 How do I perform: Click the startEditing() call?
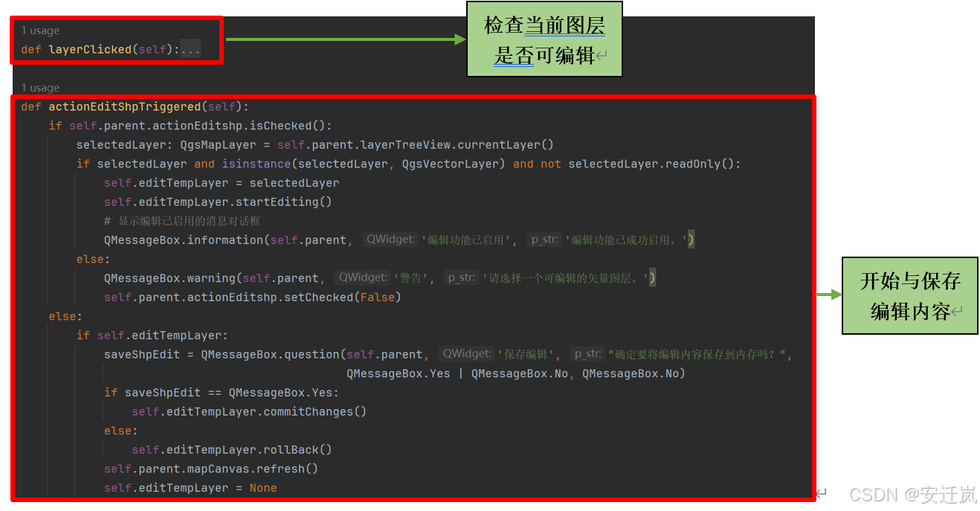(x=284, y=202)
